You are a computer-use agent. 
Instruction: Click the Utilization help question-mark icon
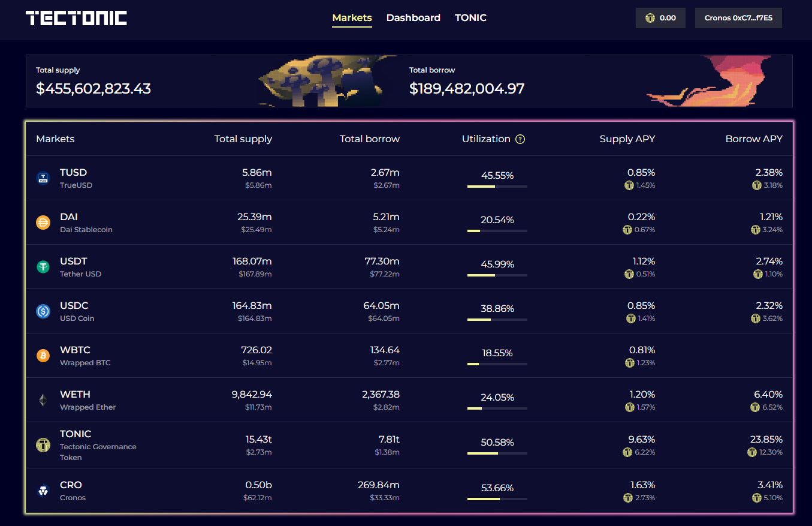pos(520,139)
